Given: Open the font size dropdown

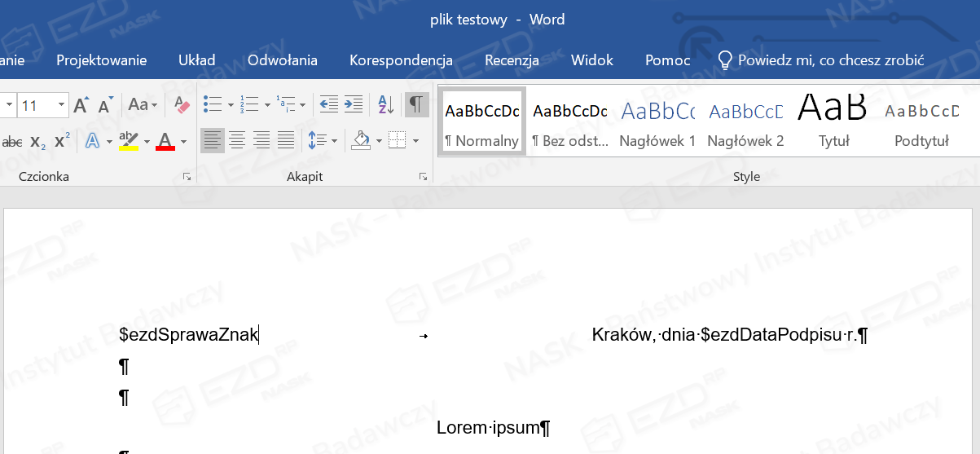Looking at the screenshot, I should [x=62, y=105].
